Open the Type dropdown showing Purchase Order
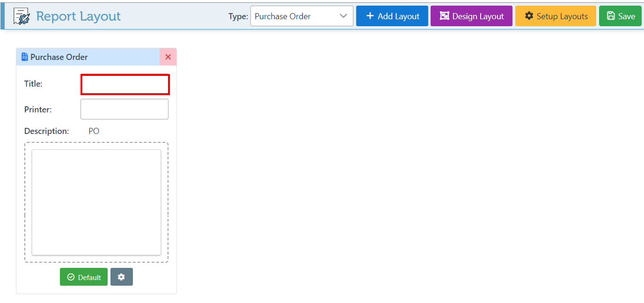 click(295, 16)
